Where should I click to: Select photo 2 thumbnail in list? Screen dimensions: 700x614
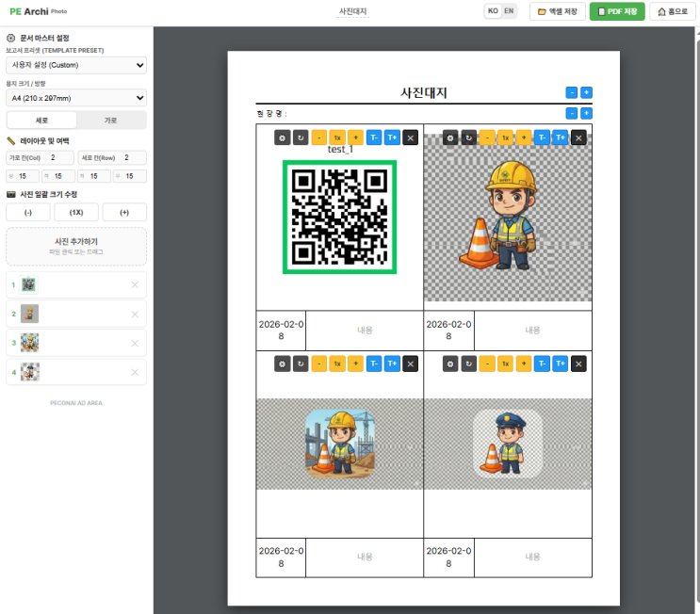[29, 315]
